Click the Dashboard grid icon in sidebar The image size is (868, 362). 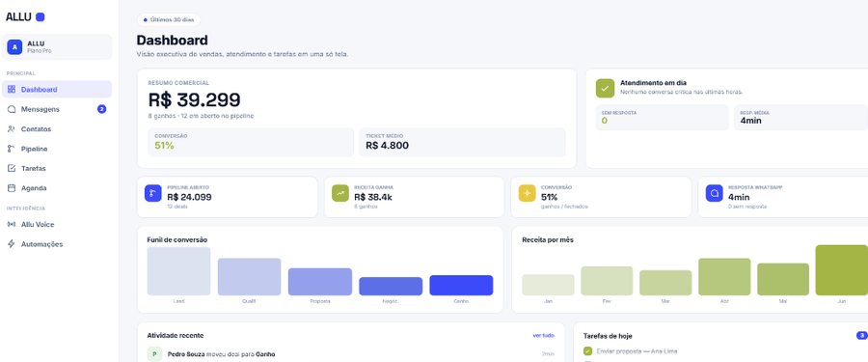click(x=12, y=89)
